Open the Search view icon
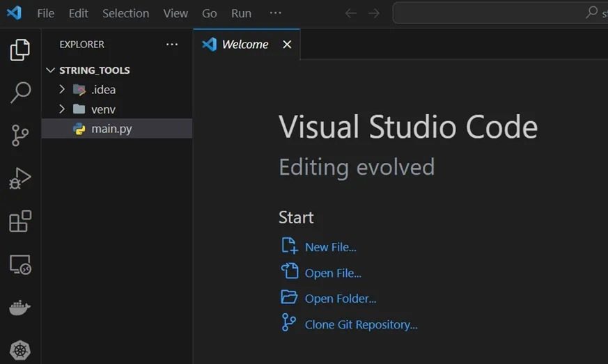 click(20, 93)
